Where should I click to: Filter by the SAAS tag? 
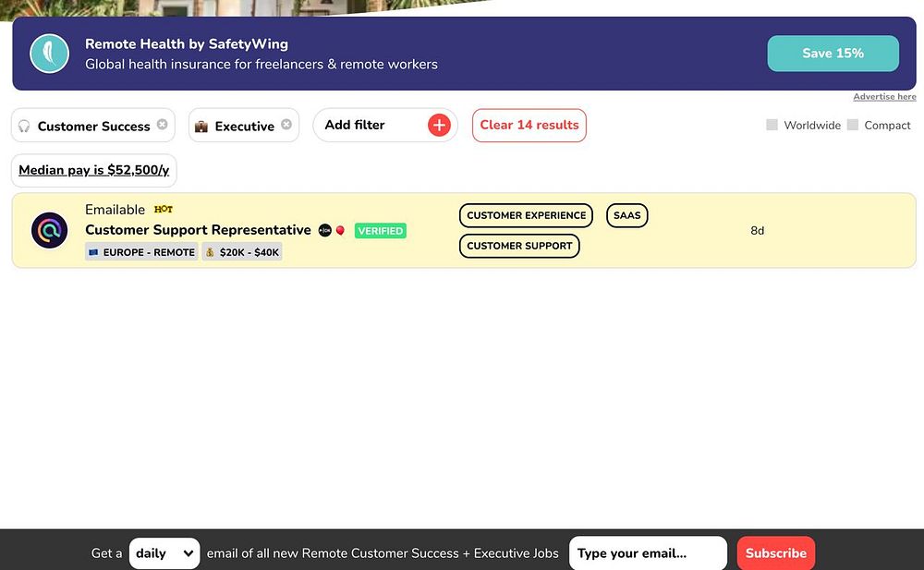[627, 215]
